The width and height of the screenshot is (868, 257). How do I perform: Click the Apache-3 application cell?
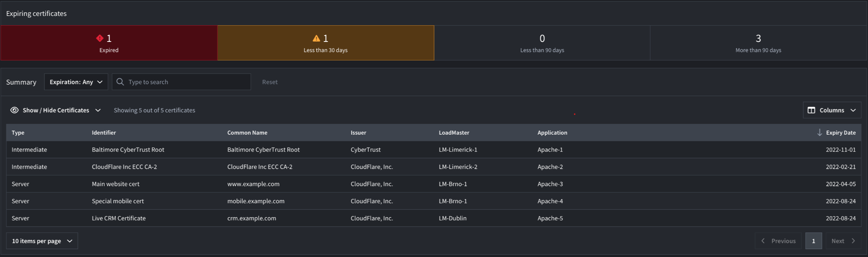550,184
